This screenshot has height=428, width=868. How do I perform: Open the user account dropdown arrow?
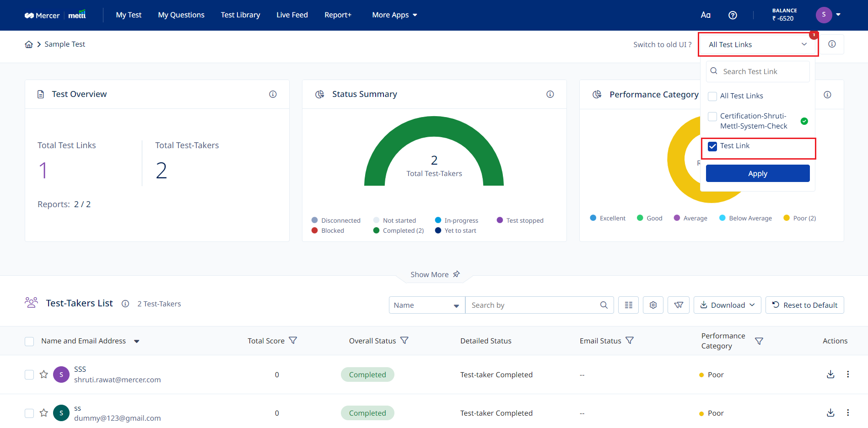coord(838,15)
